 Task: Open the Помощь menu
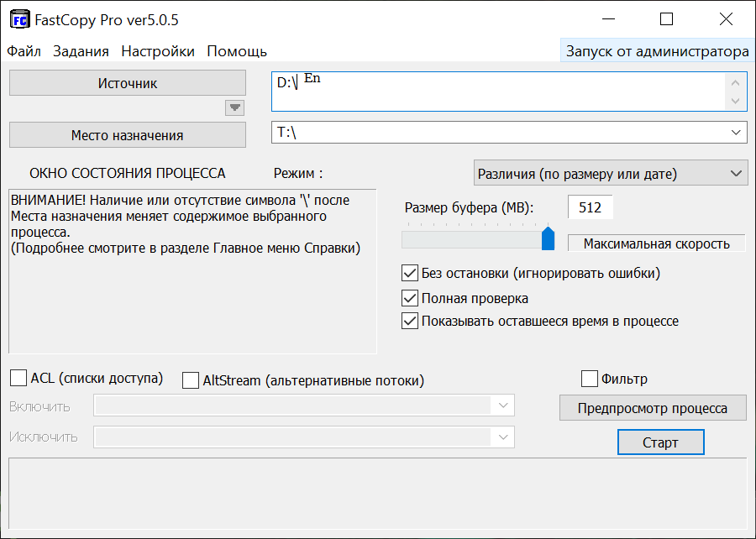point(237,51)
